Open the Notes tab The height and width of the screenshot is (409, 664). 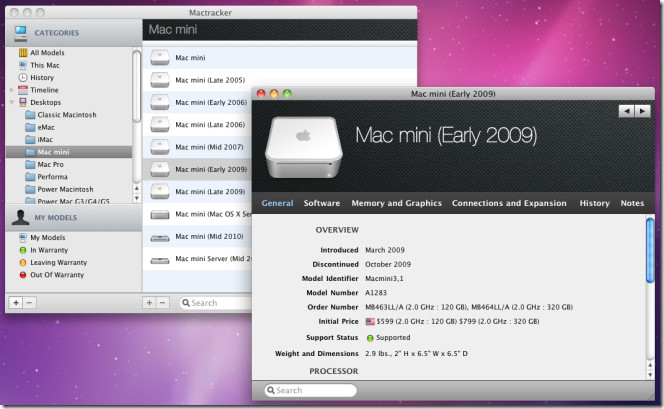[x=632, y=203]
